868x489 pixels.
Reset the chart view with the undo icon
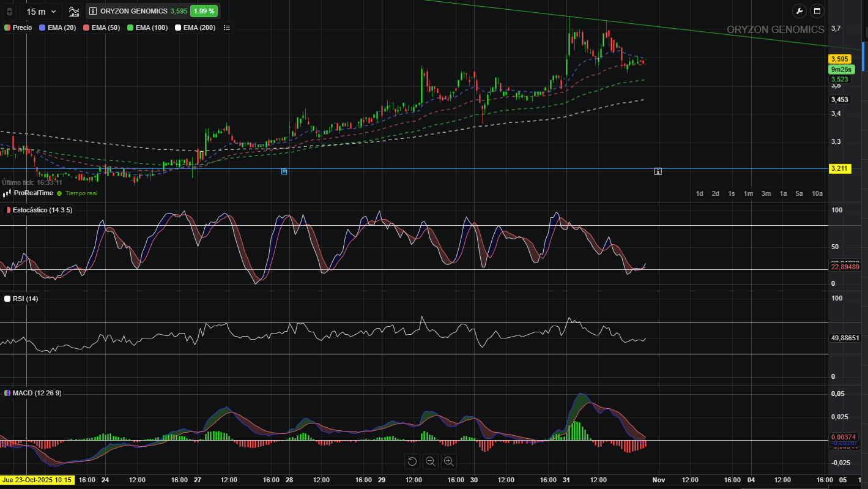[412, 461]
